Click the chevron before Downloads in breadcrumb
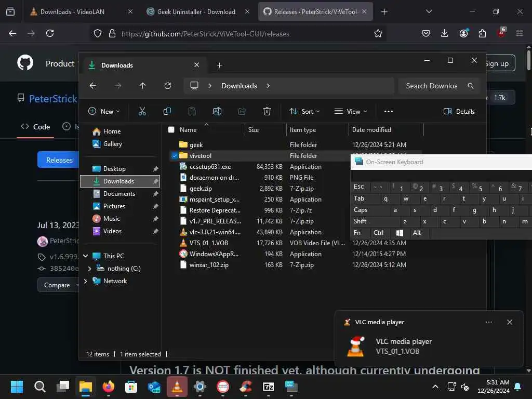This screenshot has height=399, width=532. point(210,86)
